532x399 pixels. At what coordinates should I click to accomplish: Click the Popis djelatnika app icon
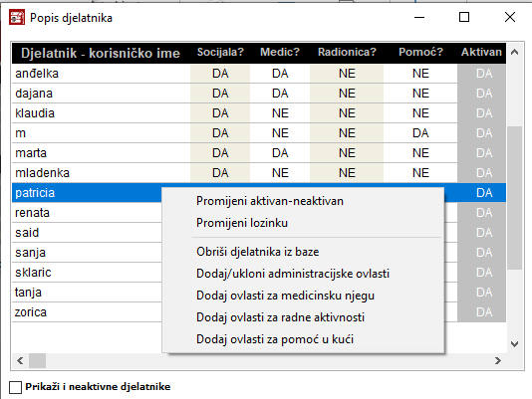point(17,18)
